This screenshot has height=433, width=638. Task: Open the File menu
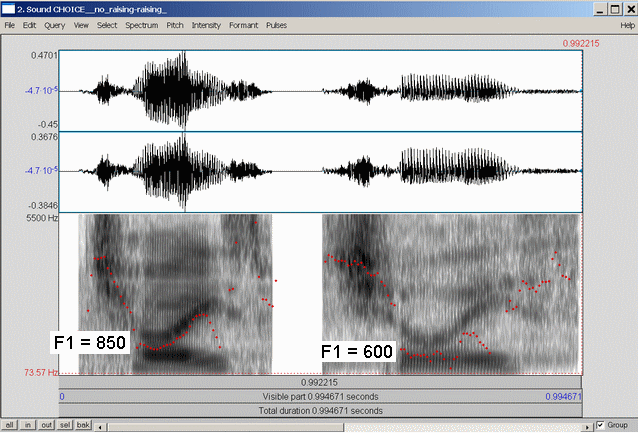tap(10, 24)
